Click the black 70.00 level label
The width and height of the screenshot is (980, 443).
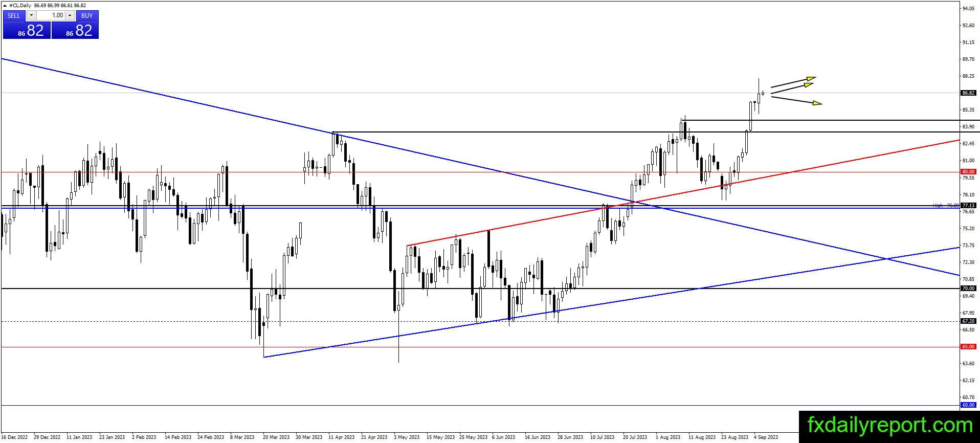coord(968,289)
